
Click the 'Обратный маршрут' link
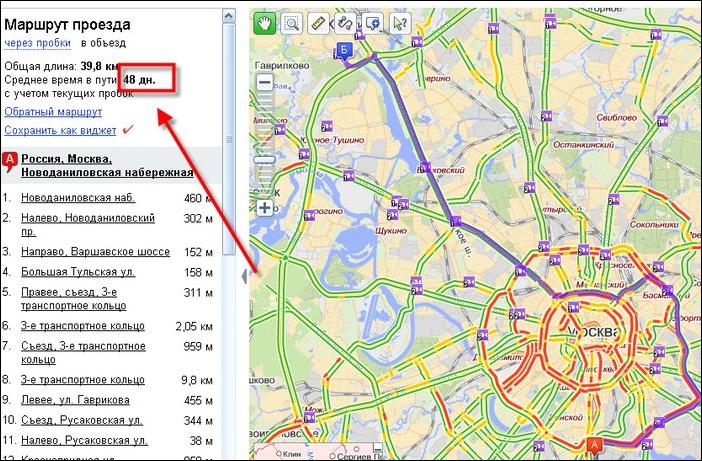[53, 111]
